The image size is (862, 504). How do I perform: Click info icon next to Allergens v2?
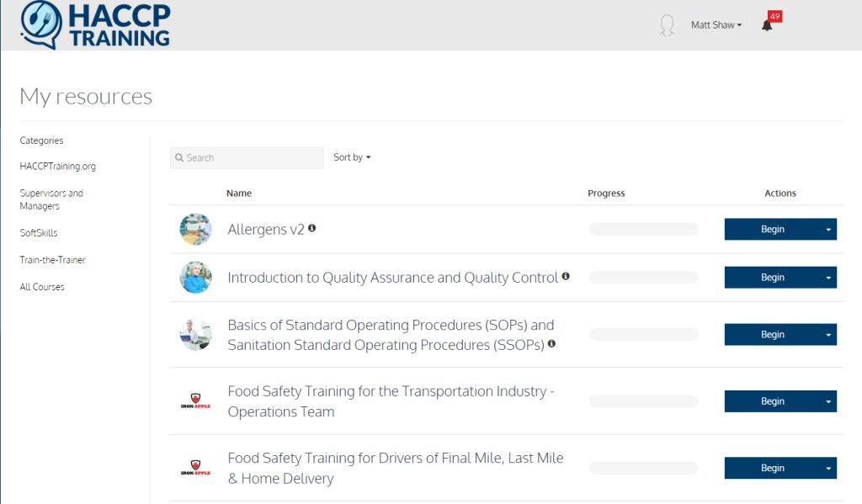tap(312, 228)
